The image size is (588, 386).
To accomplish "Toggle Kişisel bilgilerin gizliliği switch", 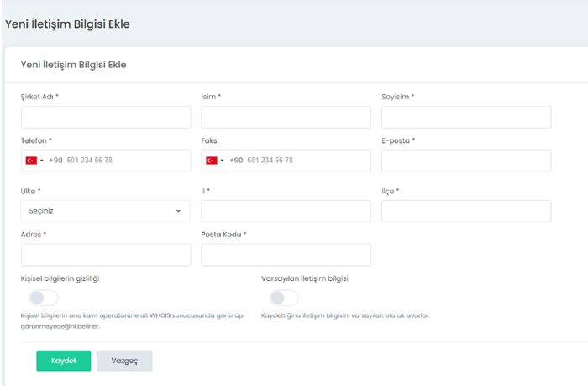I will 44,297.
